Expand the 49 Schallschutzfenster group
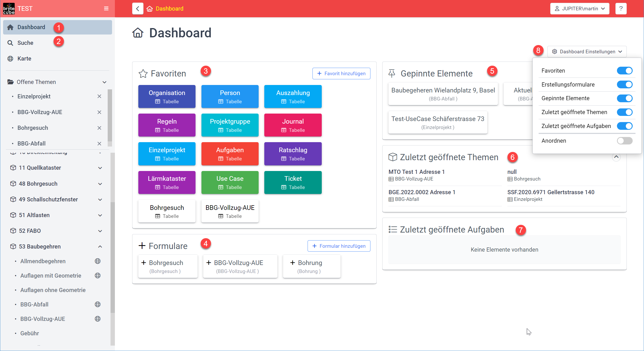644x351 pixels. 100,200
